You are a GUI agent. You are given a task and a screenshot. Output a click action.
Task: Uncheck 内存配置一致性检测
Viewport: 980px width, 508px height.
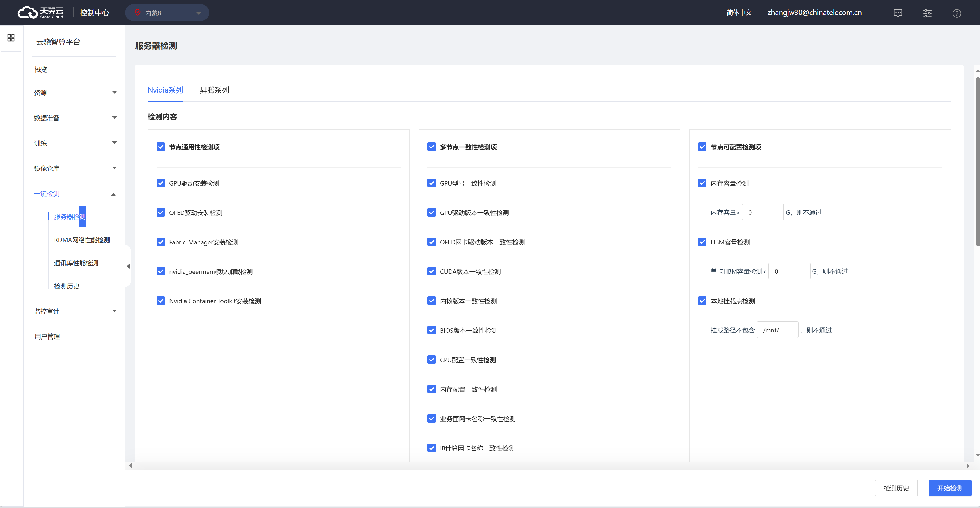pyautogui.click(x=431, y=389)
